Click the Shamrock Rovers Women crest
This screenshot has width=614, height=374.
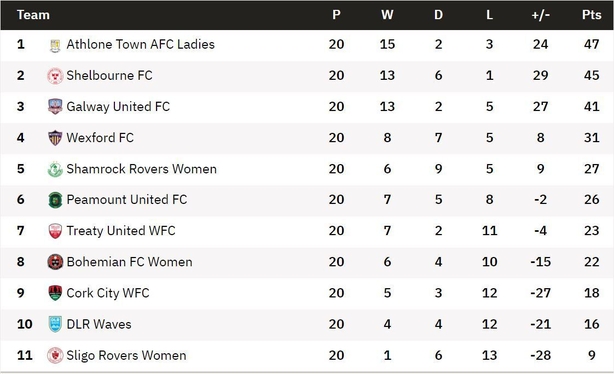[x=55, y=169]
